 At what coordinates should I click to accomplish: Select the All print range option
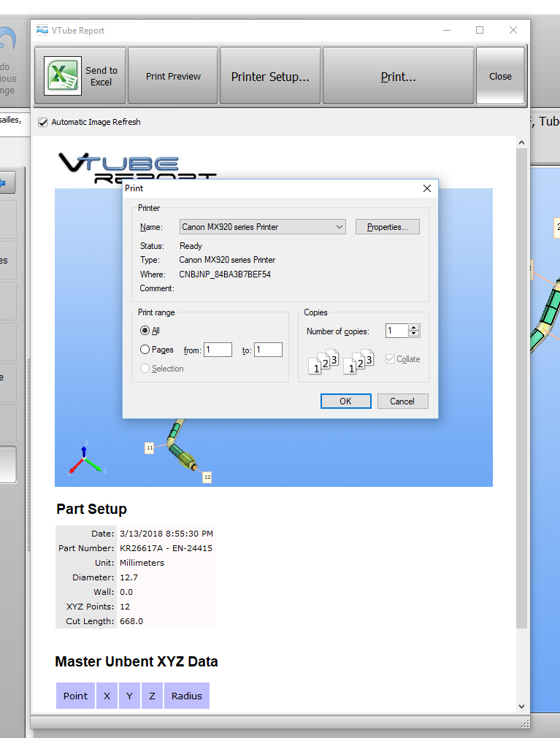145,331
